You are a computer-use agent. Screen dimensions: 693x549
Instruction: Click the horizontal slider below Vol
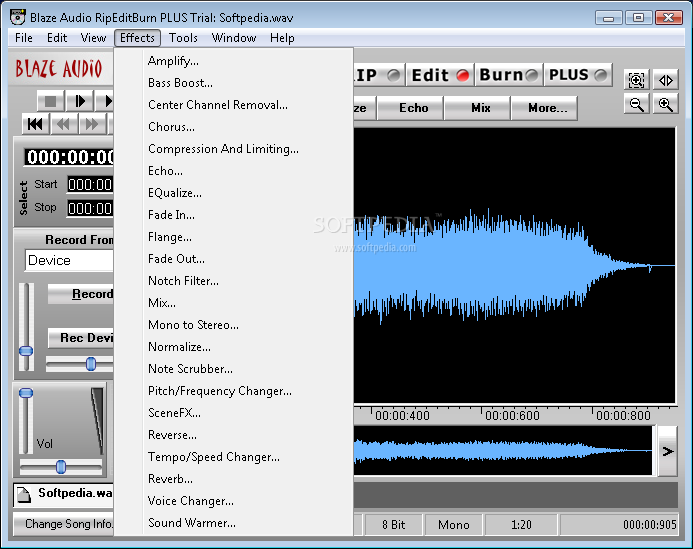point(61,467)
